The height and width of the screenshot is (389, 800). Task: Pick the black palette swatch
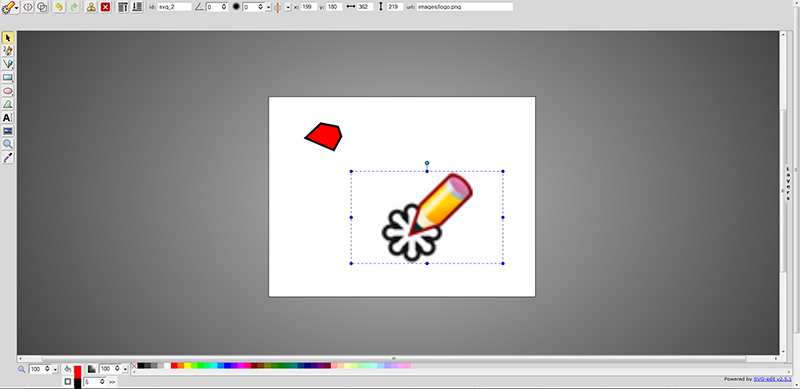click(141, 366)
